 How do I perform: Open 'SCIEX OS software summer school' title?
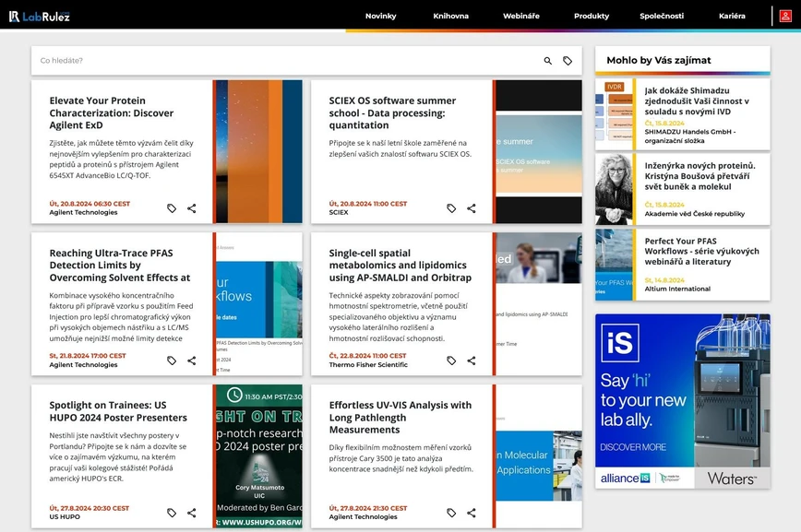392,112
